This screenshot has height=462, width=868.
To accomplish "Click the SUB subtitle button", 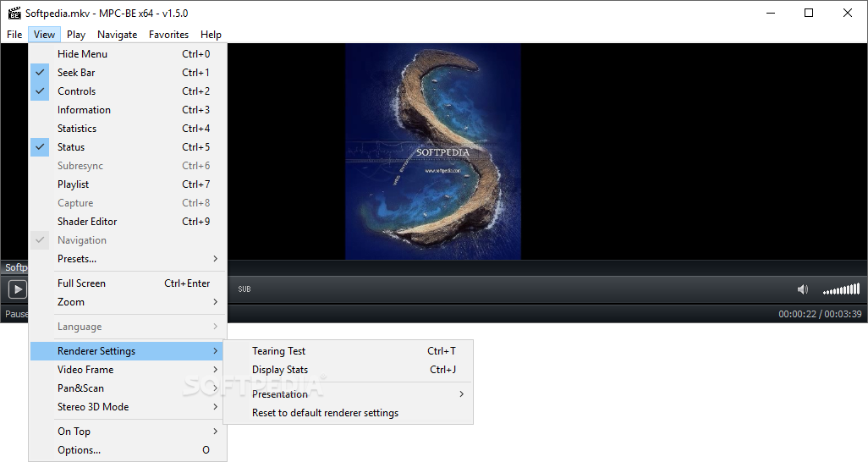I will (244, 289).
